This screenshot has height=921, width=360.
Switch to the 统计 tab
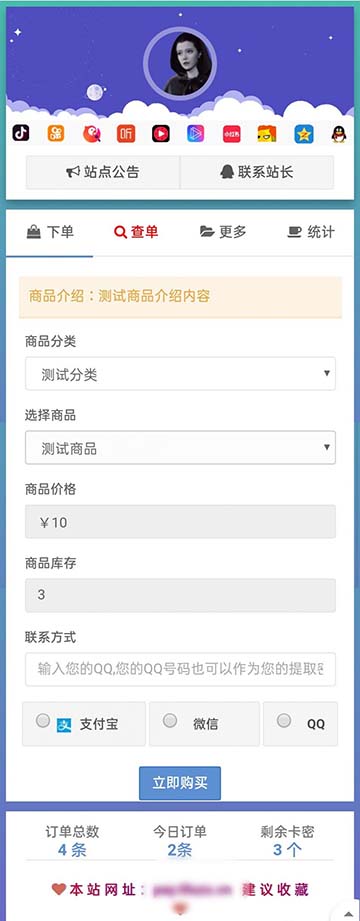pos(311,232)
